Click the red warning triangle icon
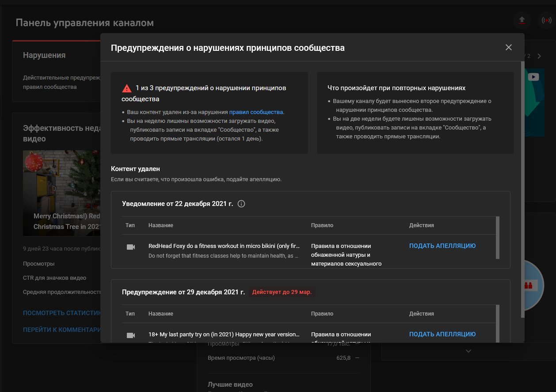This screenshot has width=556, height=392. coord(127,88)
